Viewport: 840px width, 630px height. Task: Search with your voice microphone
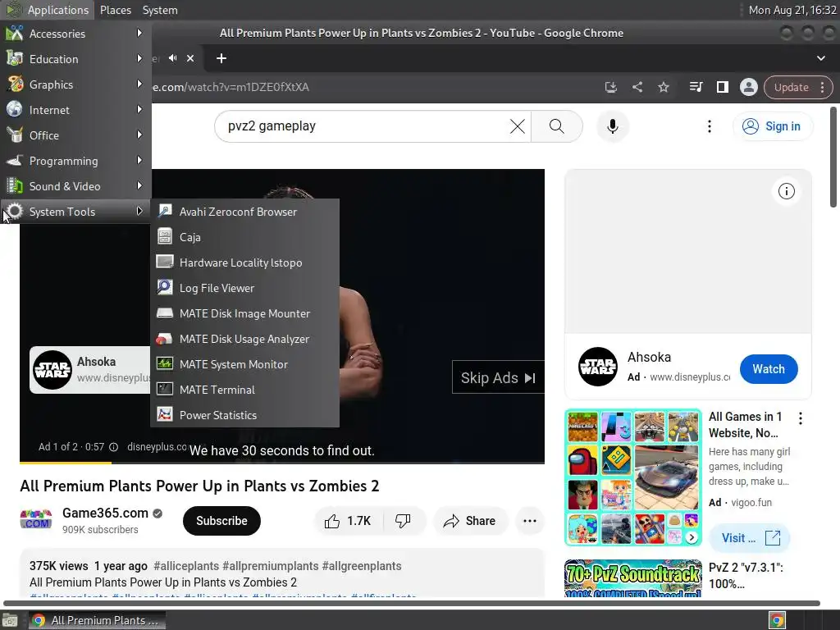point(612,126)
